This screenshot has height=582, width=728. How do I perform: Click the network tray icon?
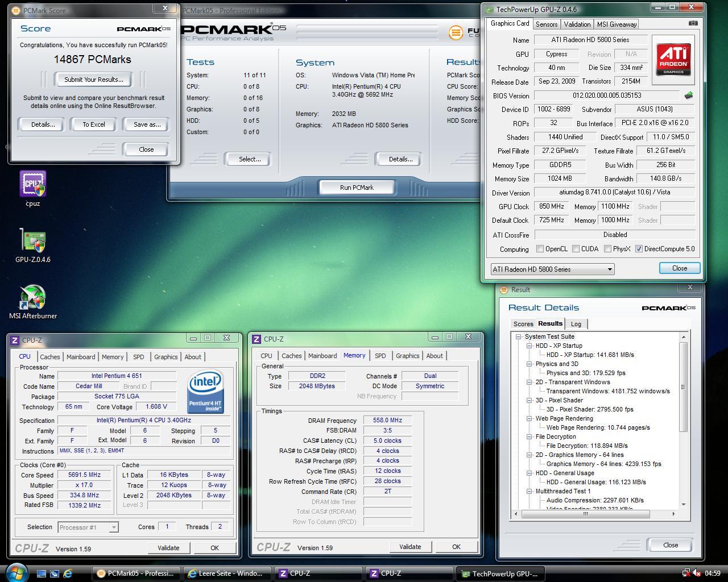[x=686, y=573]
